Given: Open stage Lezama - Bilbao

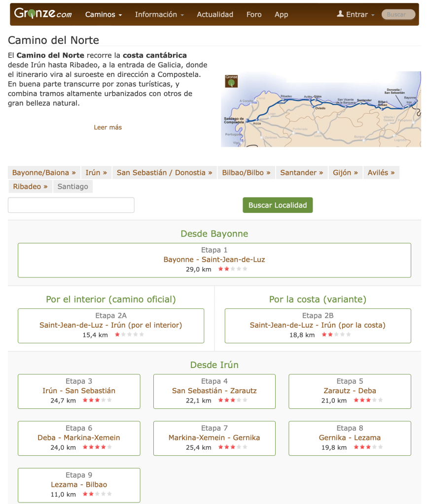Looking at the screenshot, I should coord(79,484).
